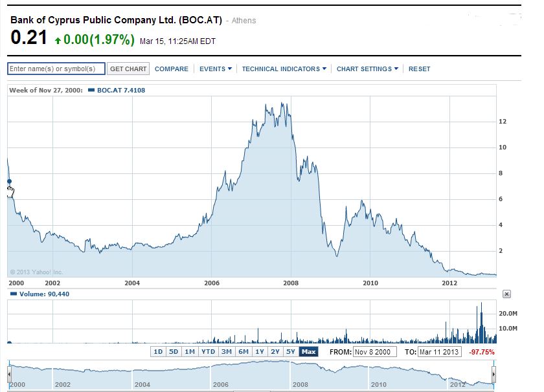Click the 2008 label in the range navigator
544x392 pixels.
pyautogui.click(x=300, y=384)
